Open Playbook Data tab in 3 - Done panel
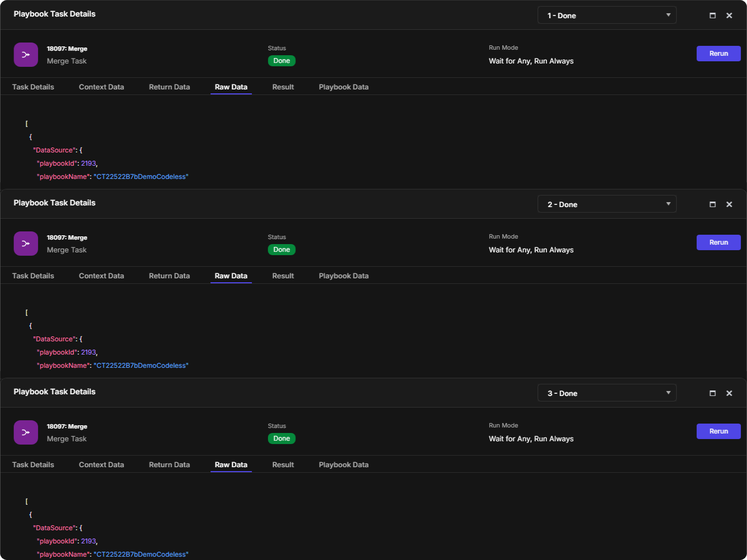The image size is (747, 560). click(344, 465)
